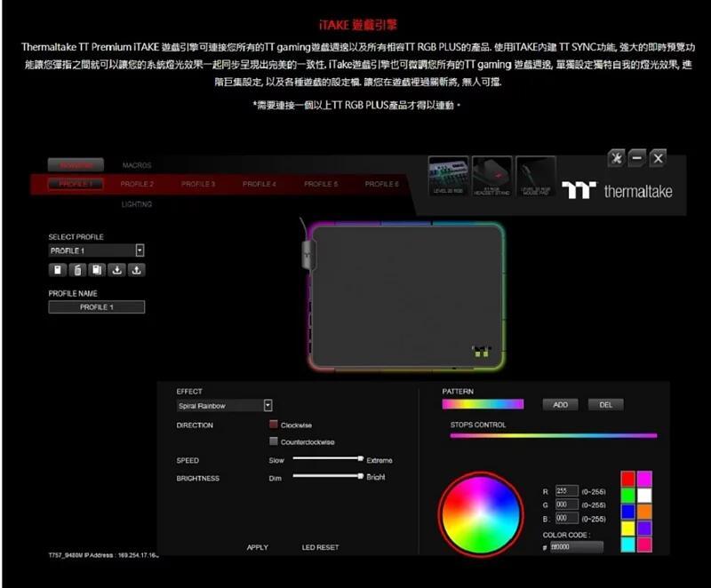Enable Counterclockwise direction checkbox

pyautogui.click(x=274, y=441)
